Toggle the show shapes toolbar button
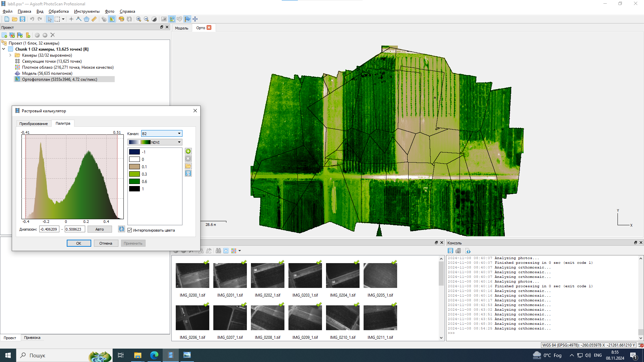Screen dimensions: 644x362 [x=179, y=19]
